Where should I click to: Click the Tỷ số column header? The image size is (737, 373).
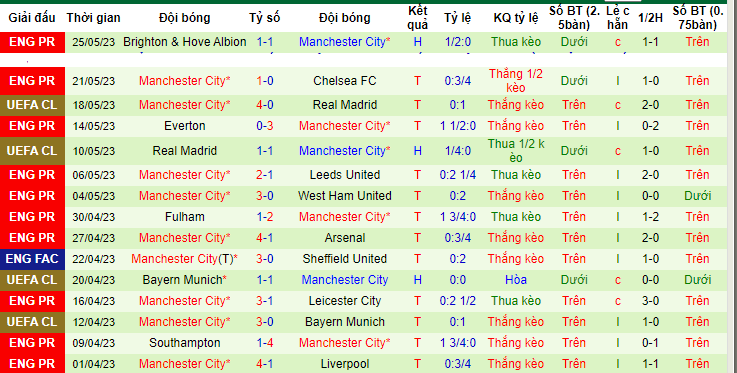[265, 18]
